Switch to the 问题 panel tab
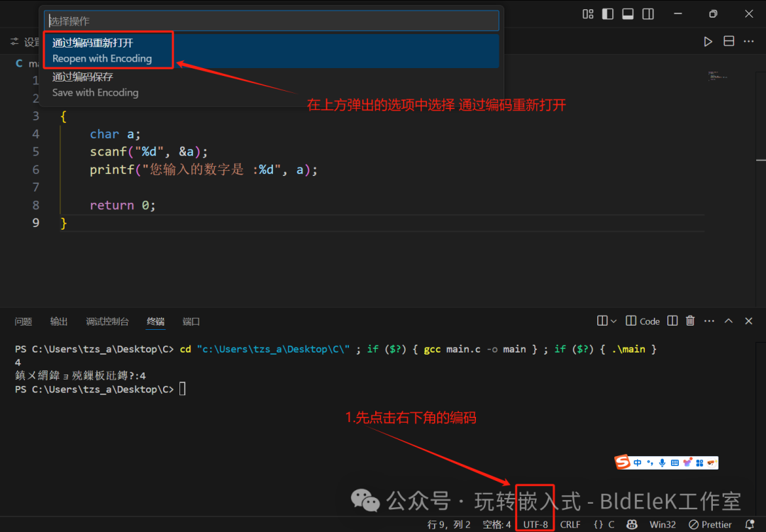766x532 pixels. (x=23, y=321)
